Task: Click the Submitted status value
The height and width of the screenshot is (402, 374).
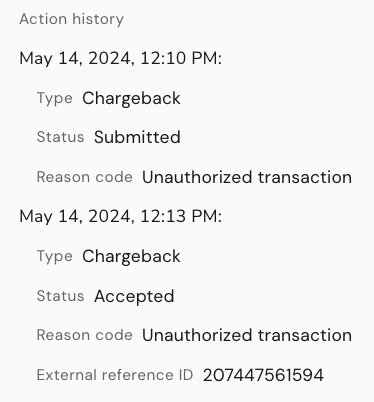Action: click(137, 137)
